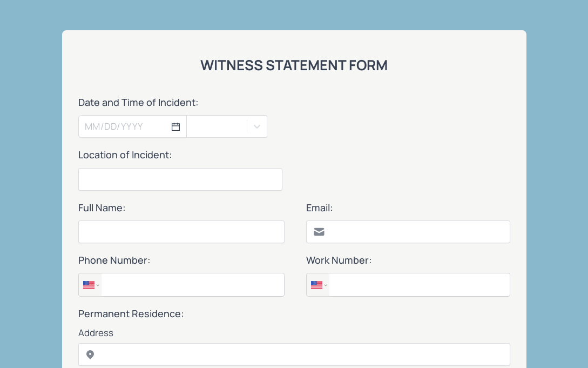This screenshot has width=588, height=368.
Task: Click the map pin icon in Address field
Action: [x=90, y=354]
